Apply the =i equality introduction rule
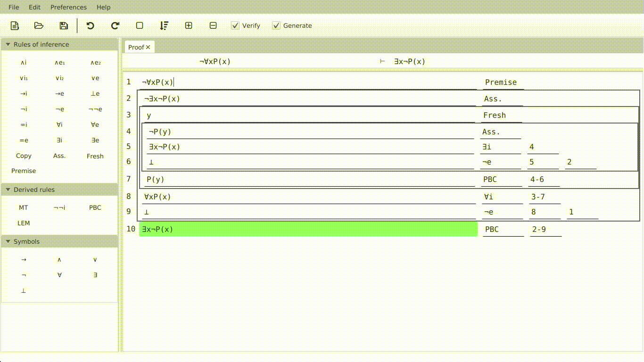Viewport: 644px width, 362px height. coord(24,125)
